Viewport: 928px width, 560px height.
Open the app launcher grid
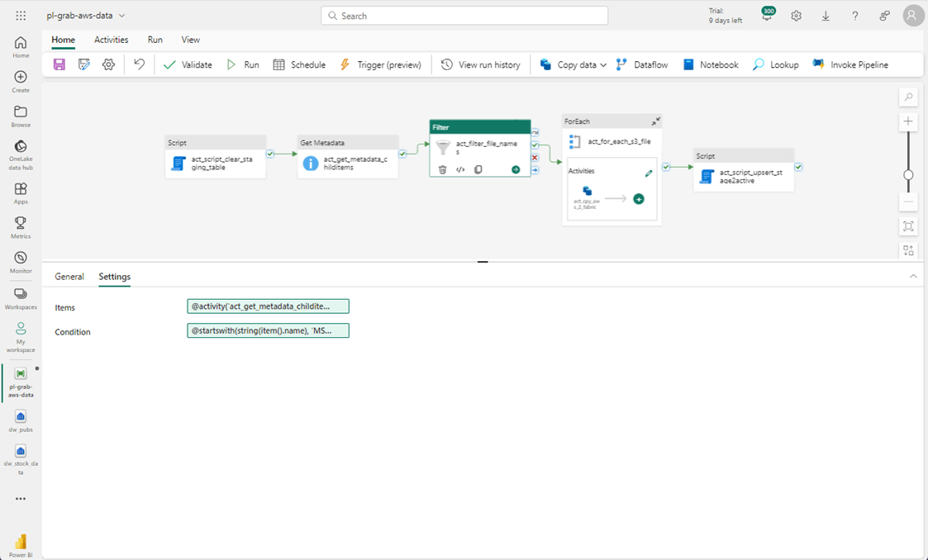(21, 16)
